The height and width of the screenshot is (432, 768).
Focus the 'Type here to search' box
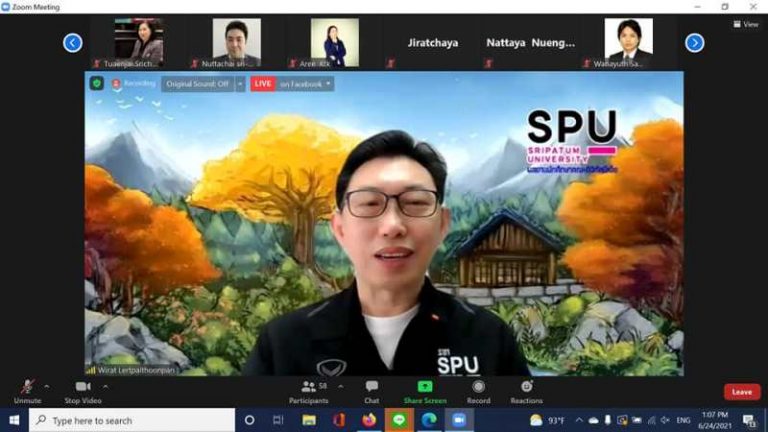(132, 420)
